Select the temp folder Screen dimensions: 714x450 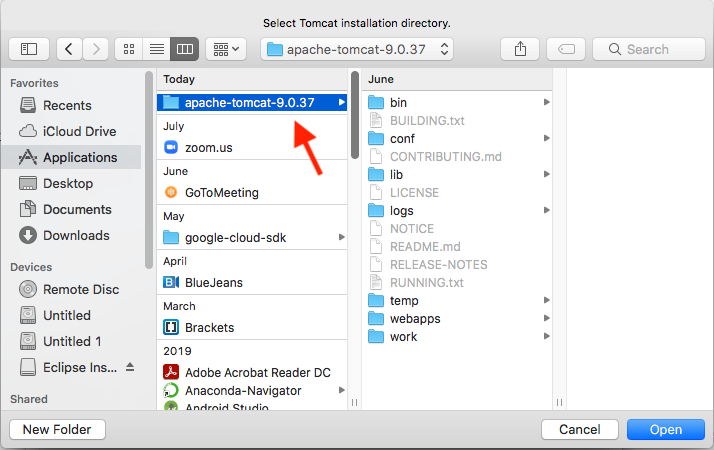pos(457,301)
